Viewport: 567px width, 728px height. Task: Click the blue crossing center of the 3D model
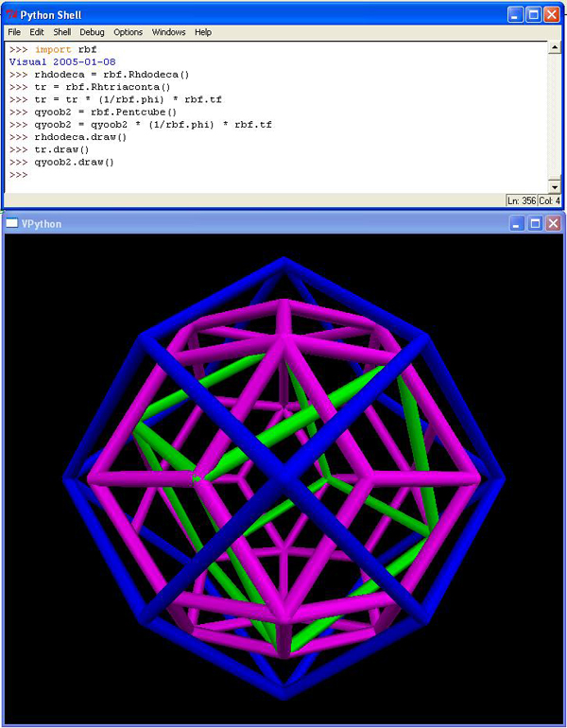click(283, 478)
